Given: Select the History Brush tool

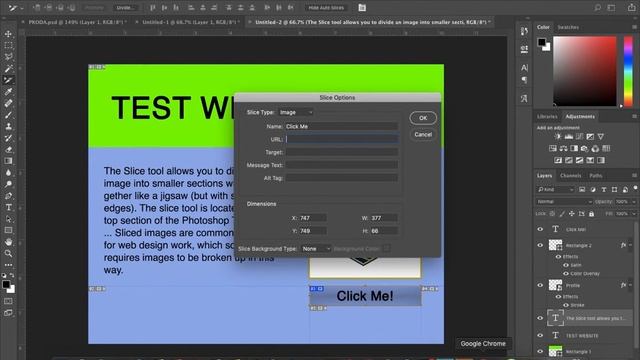Looking at the screenshot, I should pos(8,138).
